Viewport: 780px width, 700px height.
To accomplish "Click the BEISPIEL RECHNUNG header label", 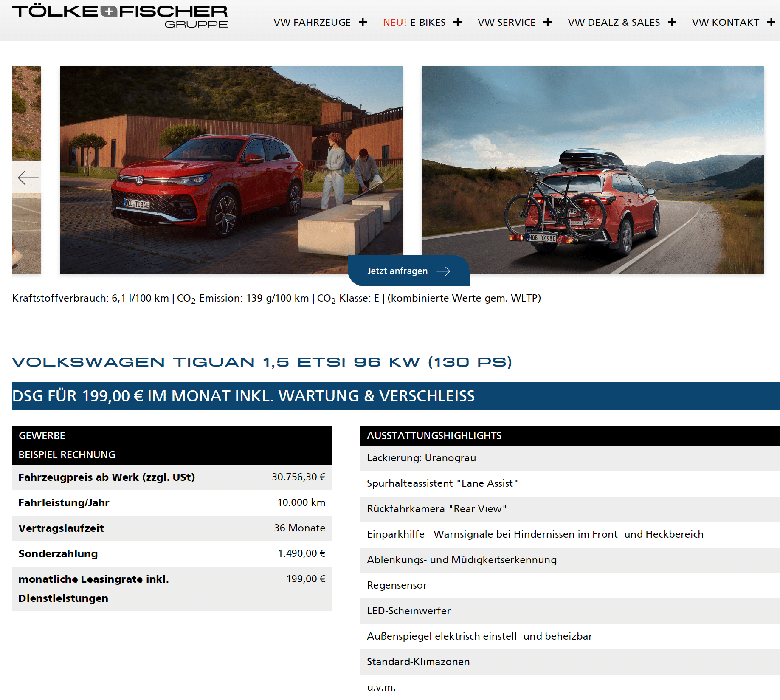I will [x=67, y=455].
